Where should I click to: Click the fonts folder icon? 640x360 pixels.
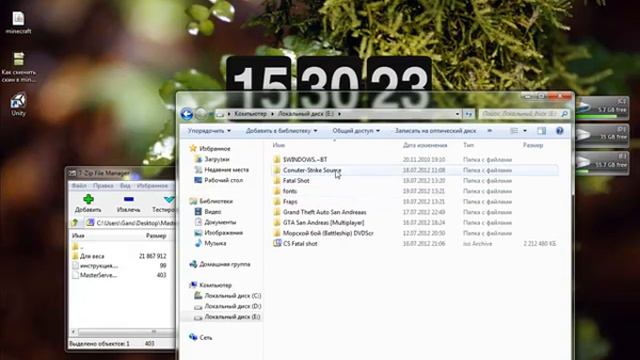tap(277, 191)
